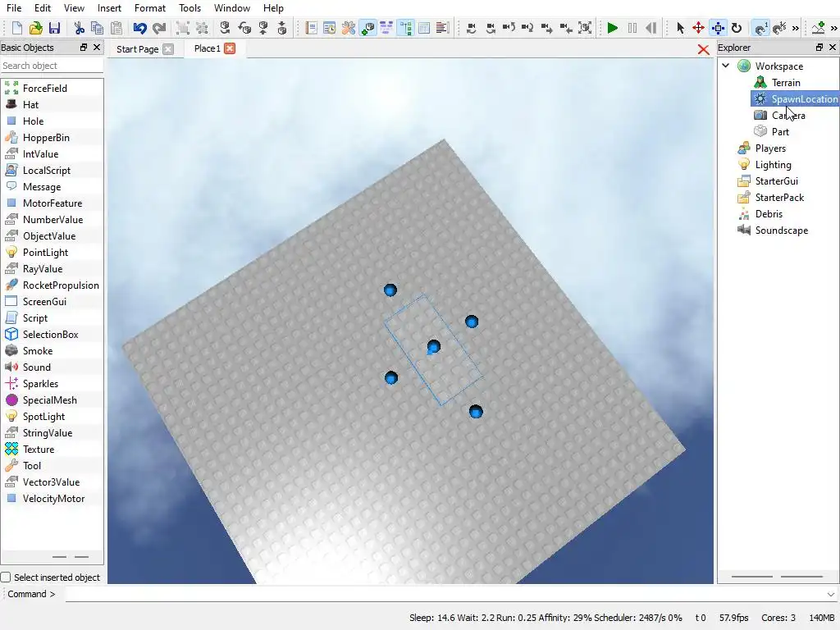Image resolution: width=840 pixels, height=630 pixels.
Task: Open the Window menu
Action: pyautogui.click(x=232, y=8)
